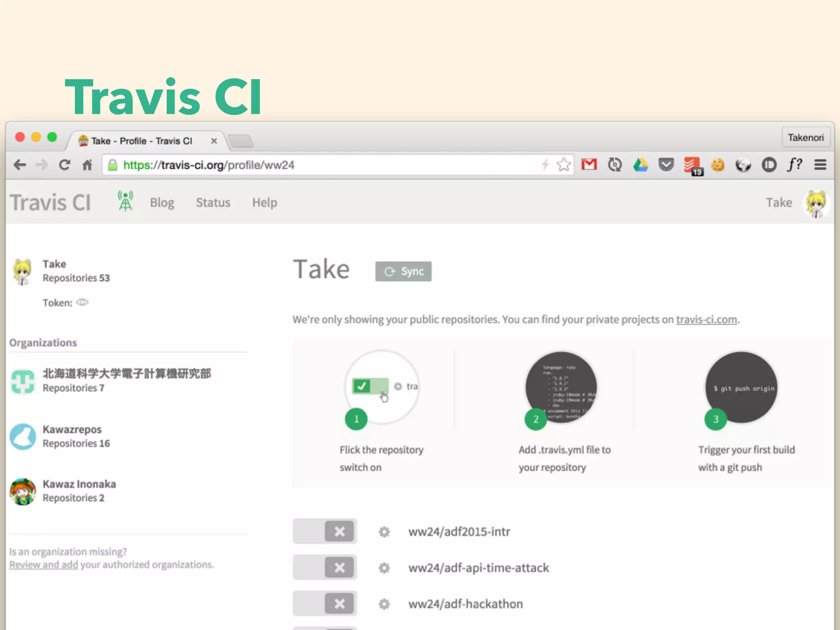Open ww24/adf2015-intr repository link
The width and height of the screenshot is (840, 630).
459,532
